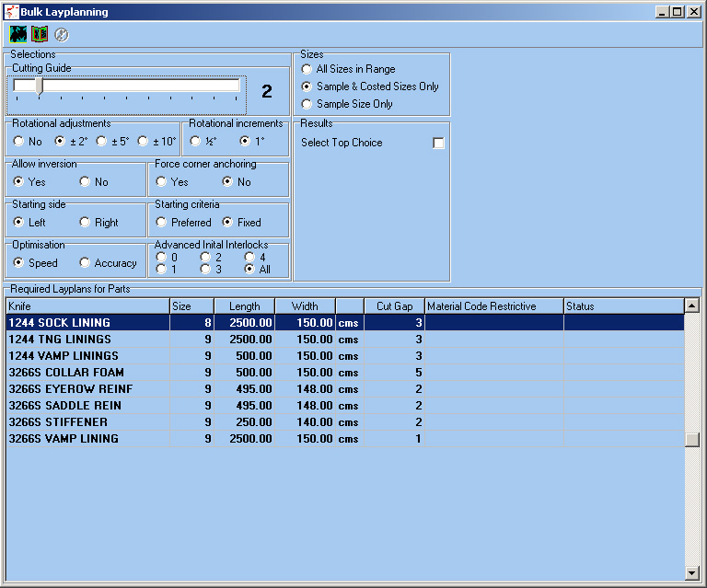Select 1 Advanced Initial Interlocks
Image resolution: width=707 pixels, height=588 pixels.
(161, 269)
